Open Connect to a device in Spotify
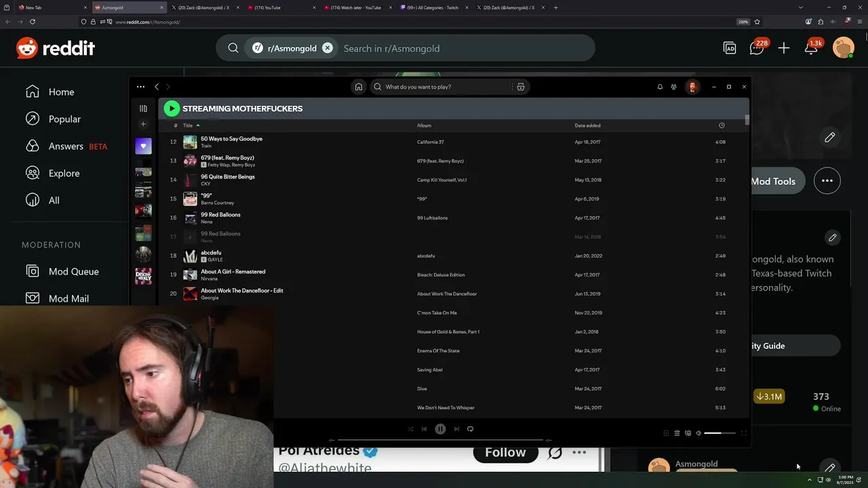The height and width of the screenshot is (488, 868). 688,433
